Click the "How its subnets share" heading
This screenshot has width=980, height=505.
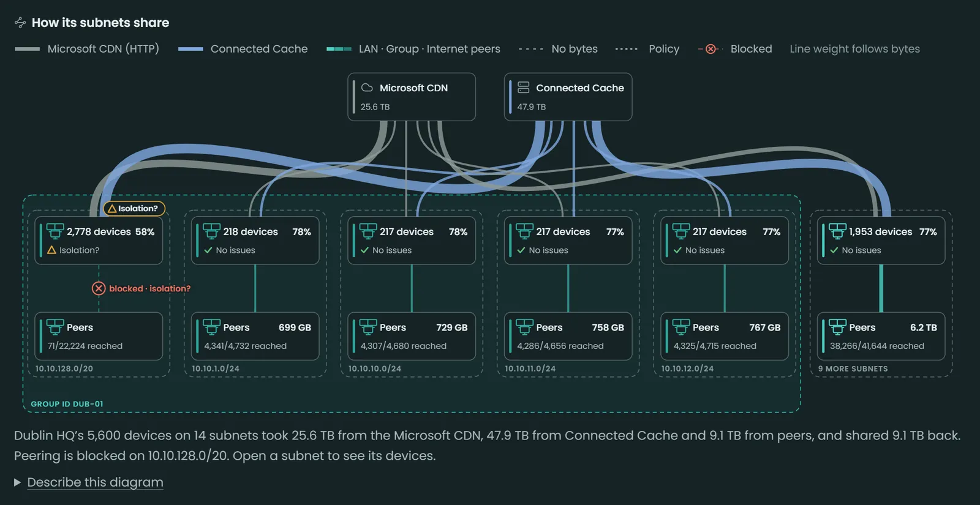pos(100,23)
